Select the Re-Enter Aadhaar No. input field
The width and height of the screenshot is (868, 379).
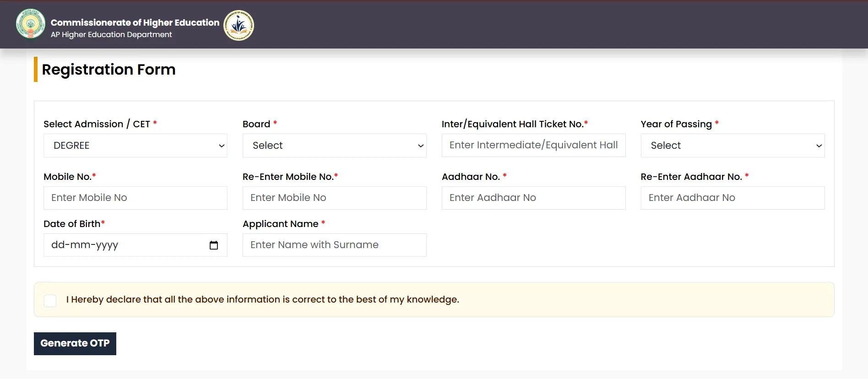pyautogui.click(x=732, y=198)
